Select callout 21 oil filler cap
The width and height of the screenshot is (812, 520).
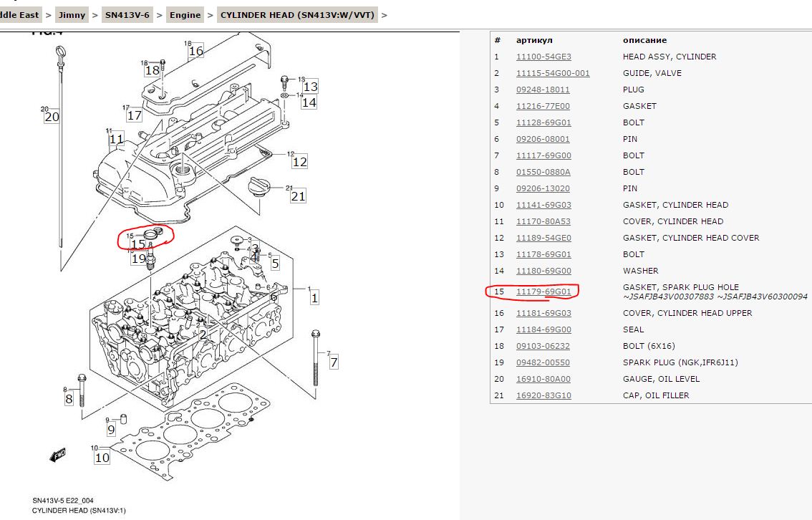pyautogui.click(x=298, y=196)
